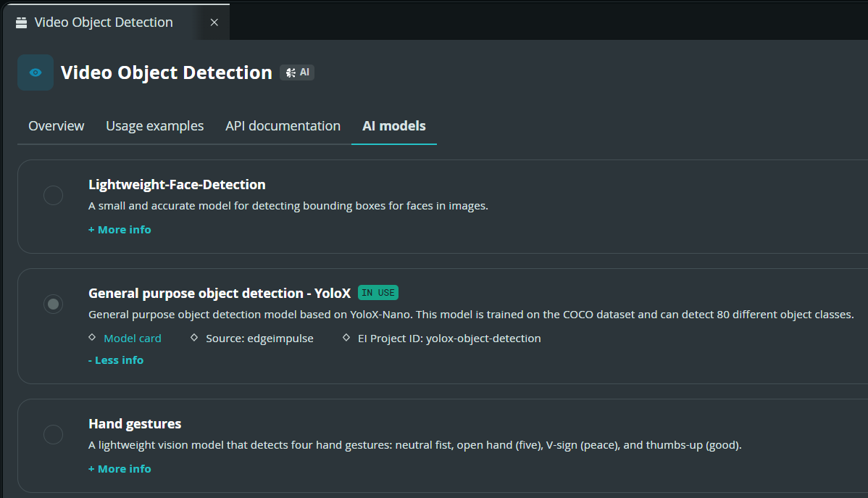868x498 pixels.
Task: Click the Hand gestures model title
Action: click(135, 424)
